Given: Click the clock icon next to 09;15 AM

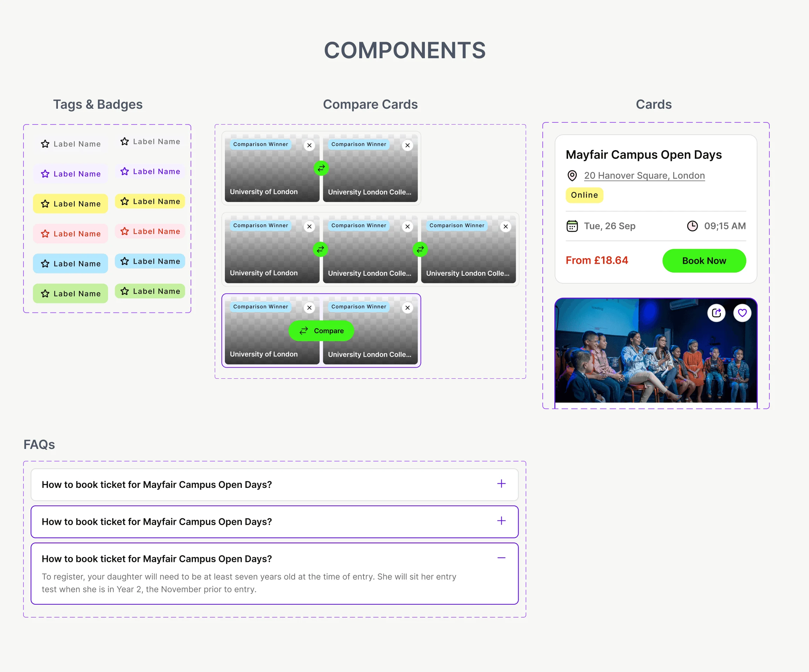Looking at the screenshot, I should tap(692, 226).
